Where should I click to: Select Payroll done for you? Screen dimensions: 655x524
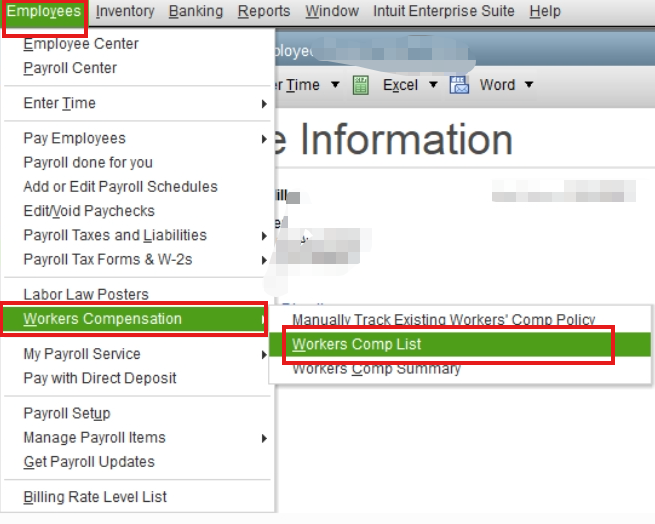(138, 163)
